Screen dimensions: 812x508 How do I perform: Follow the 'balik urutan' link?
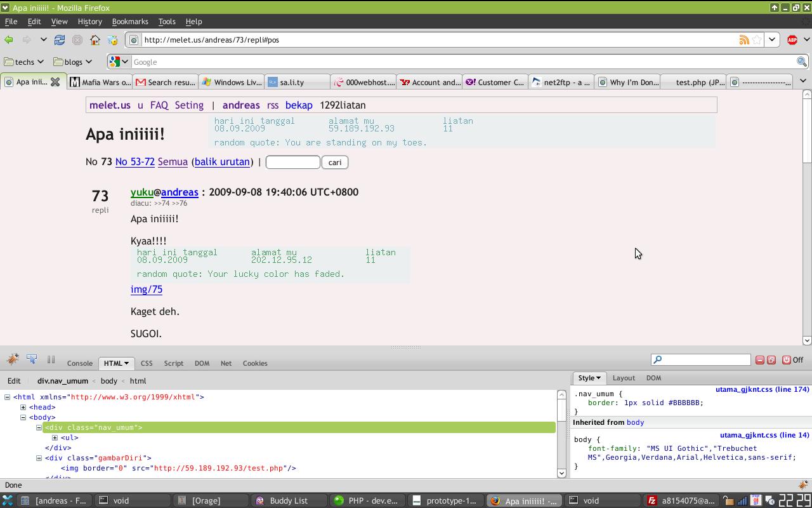(222, 162)
